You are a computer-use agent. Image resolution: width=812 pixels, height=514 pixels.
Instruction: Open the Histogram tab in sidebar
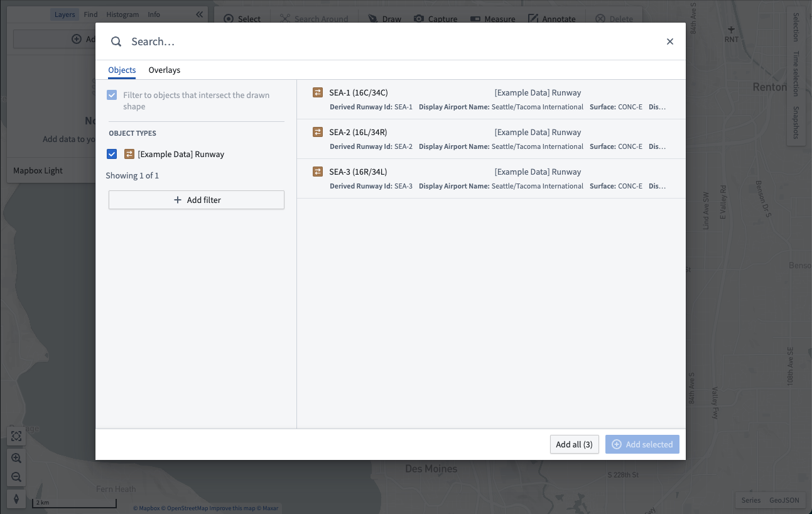122,14
